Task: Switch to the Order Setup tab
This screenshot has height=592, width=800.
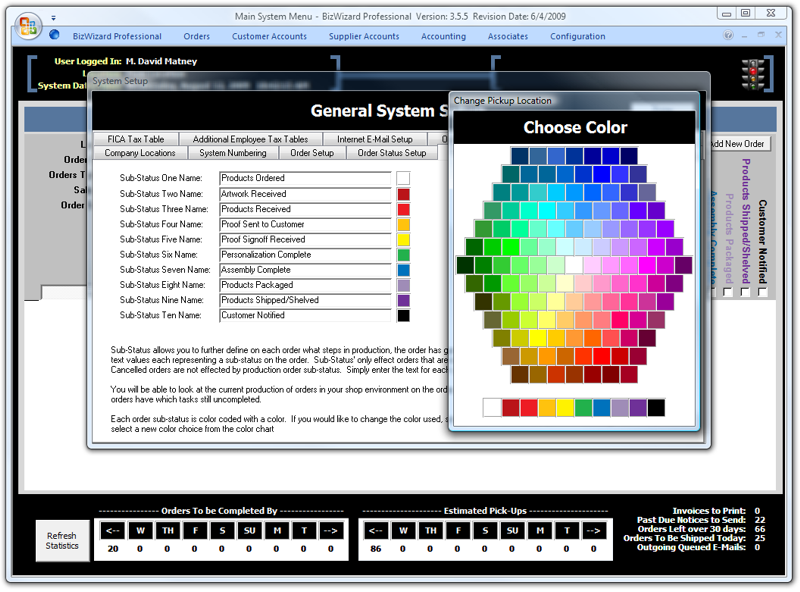Action: pyautogui.click(x=312, y=153)
